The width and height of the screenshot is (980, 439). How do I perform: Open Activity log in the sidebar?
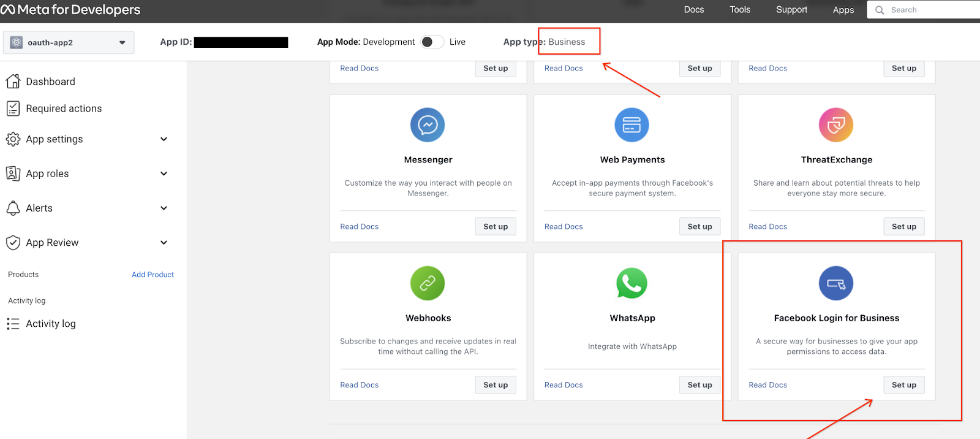coord(50,324)
